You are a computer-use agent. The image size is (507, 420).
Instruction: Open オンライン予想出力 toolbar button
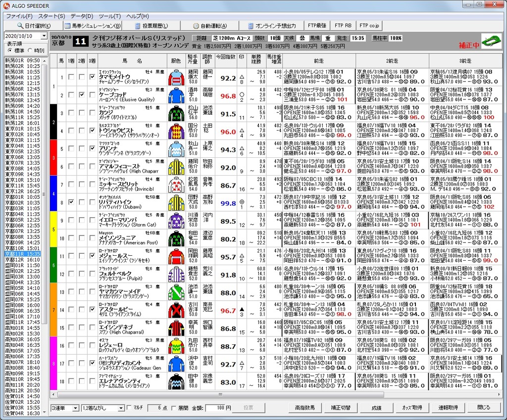pyautogui.click(x=272, y=26)
